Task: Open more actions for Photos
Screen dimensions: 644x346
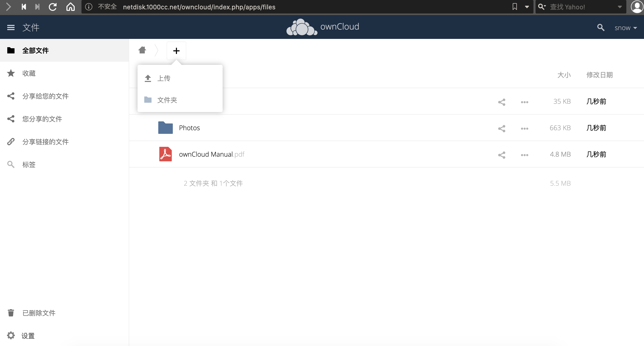Action: point(525,129)
